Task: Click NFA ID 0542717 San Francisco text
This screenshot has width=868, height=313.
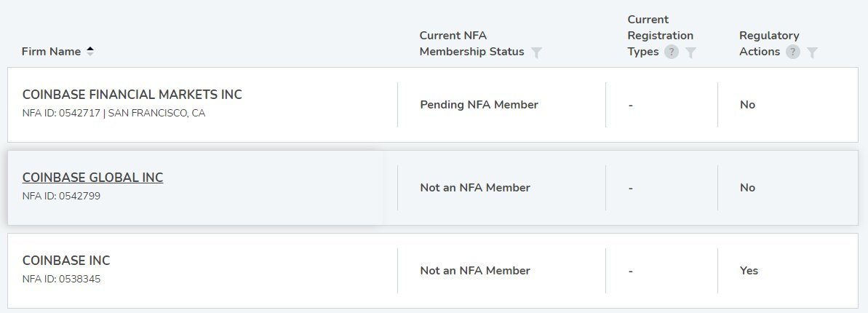Action: point(114,114)
